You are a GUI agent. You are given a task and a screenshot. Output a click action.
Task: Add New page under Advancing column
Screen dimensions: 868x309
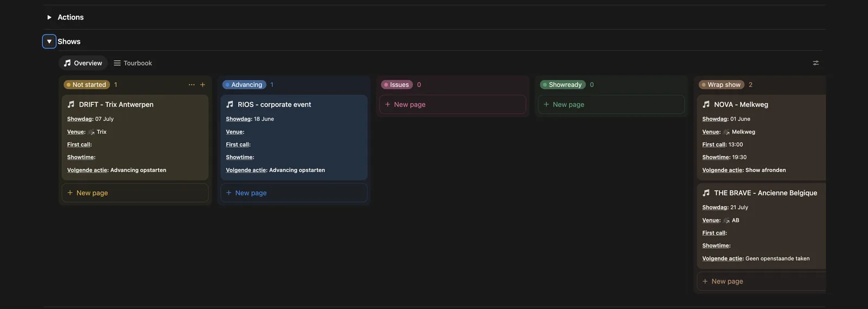(x=294, y=192)
